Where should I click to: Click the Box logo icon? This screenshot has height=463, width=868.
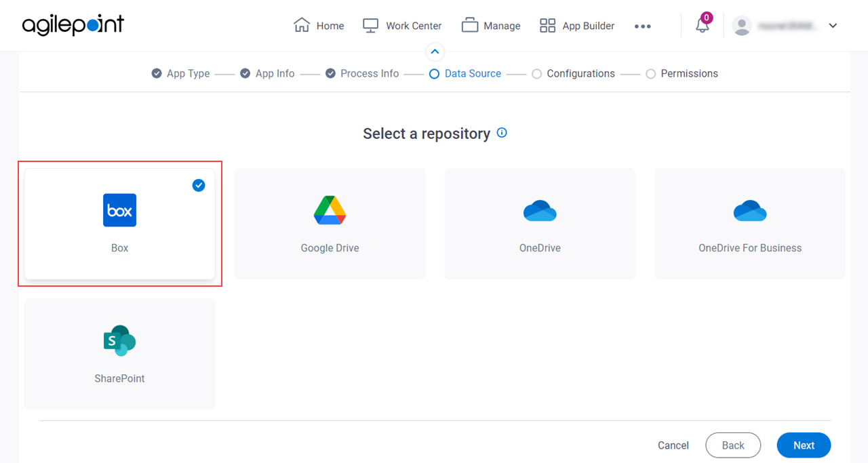coord(119,210)
